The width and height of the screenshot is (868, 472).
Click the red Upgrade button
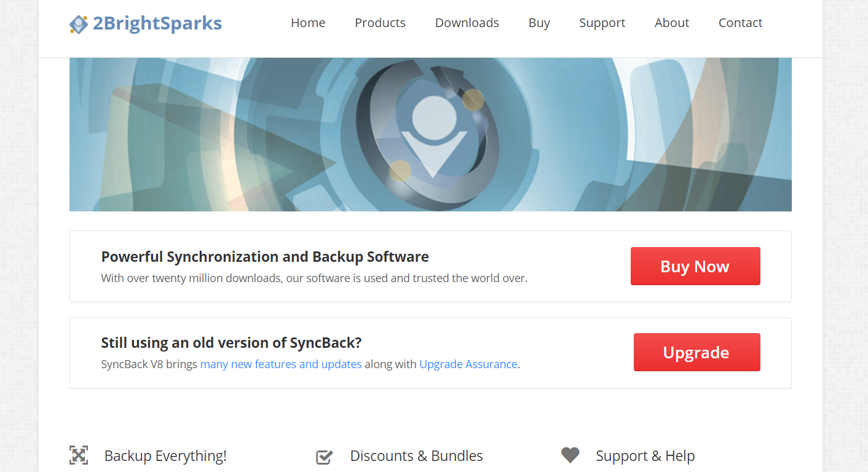[697, 352]
